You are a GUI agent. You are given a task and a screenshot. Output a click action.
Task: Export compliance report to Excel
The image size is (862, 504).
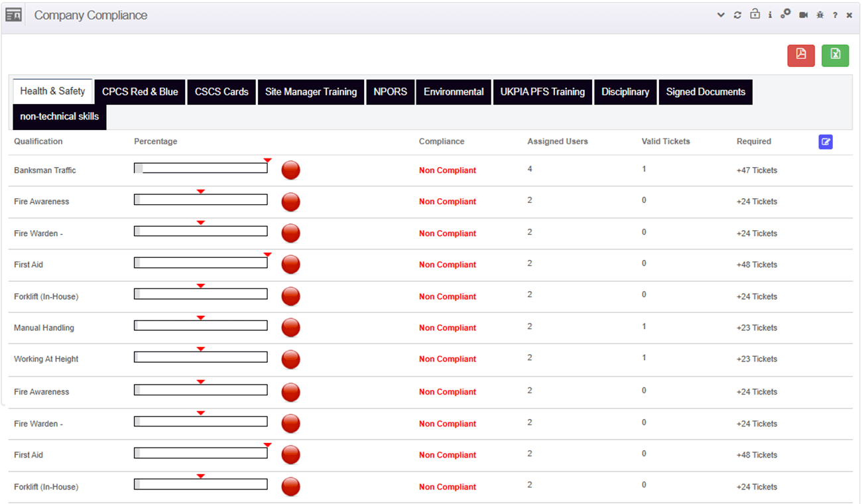coord(835,56)
